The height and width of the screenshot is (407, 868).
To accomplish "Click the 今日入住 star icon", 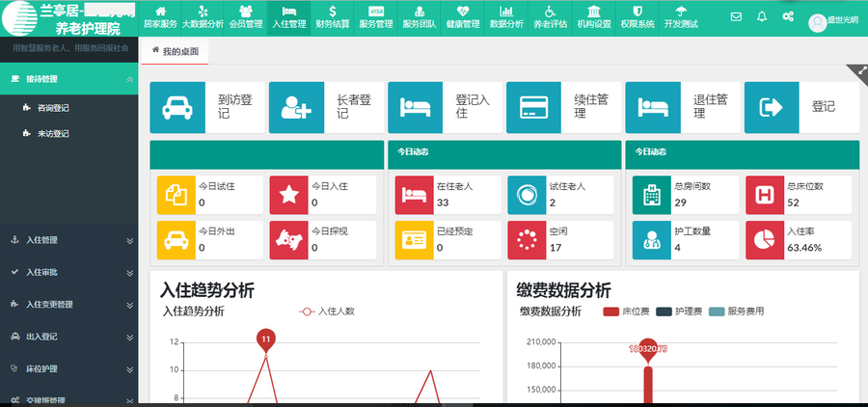I will (x=289, y=195).
